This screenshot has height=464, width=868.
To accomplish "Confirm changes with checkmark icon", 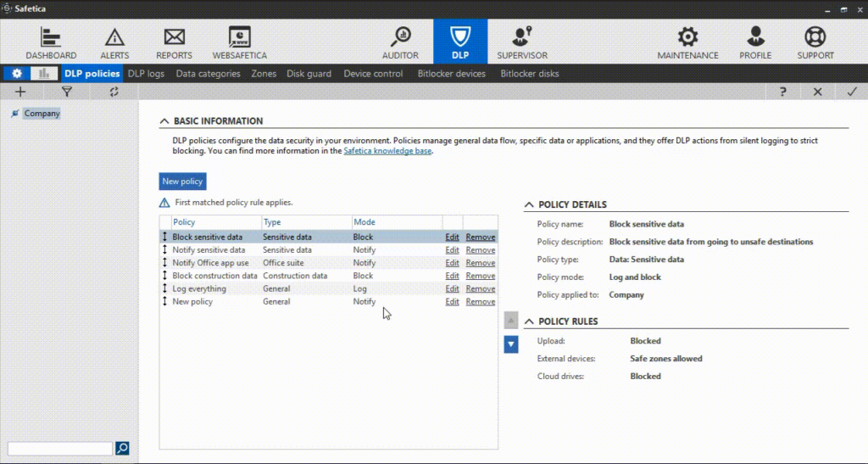I will click(x=852, y=92).
